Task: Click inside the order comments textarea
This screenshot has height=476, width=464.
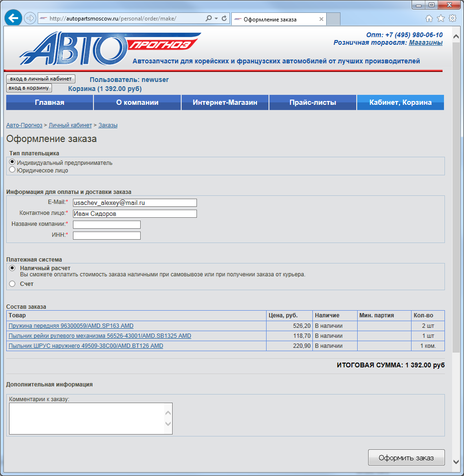Action: point(86,418)
